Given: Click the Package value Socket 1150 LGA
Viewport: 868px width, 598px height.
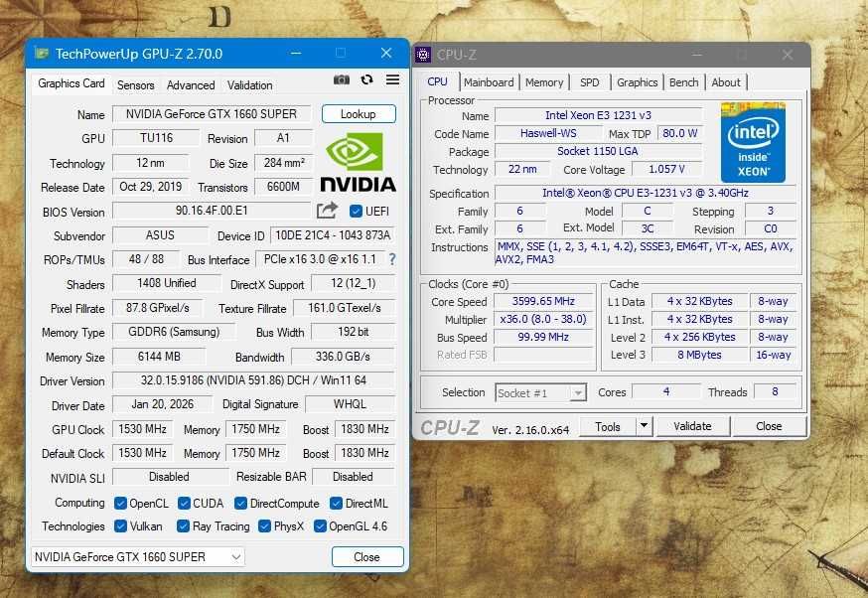Looking at the screenshot, I should tap(598, 151).
